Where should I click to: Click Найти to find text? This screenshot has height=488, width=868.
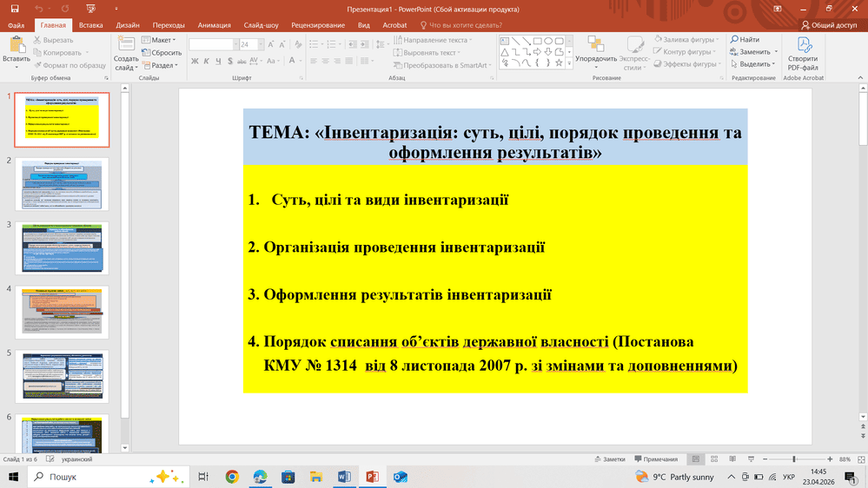[744, 40]
